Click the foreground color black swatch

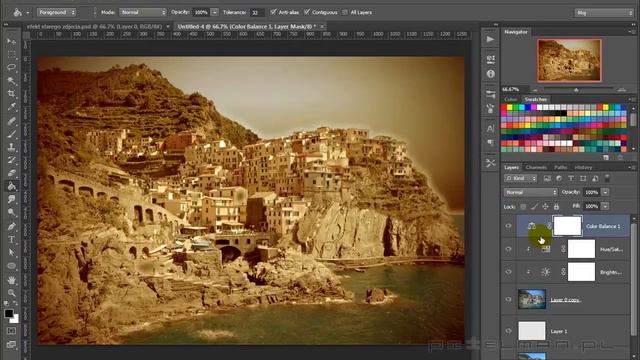9,313
